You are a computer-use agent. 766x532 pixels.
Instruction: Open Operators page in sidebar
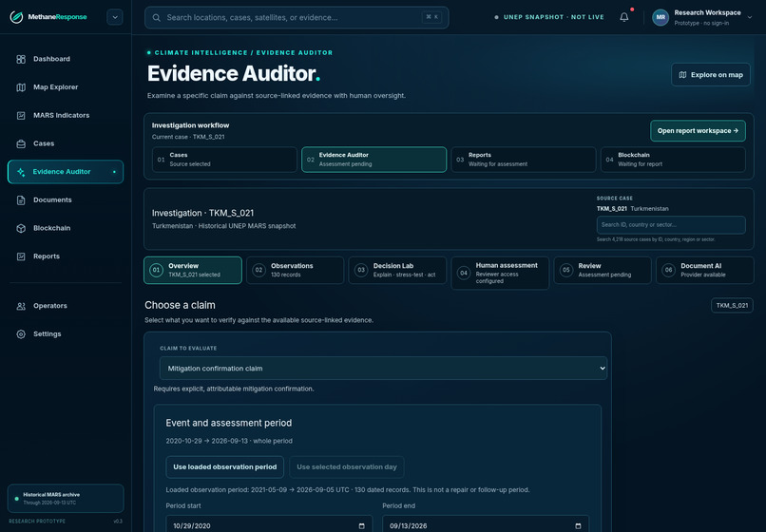click(x=66, y=306)
